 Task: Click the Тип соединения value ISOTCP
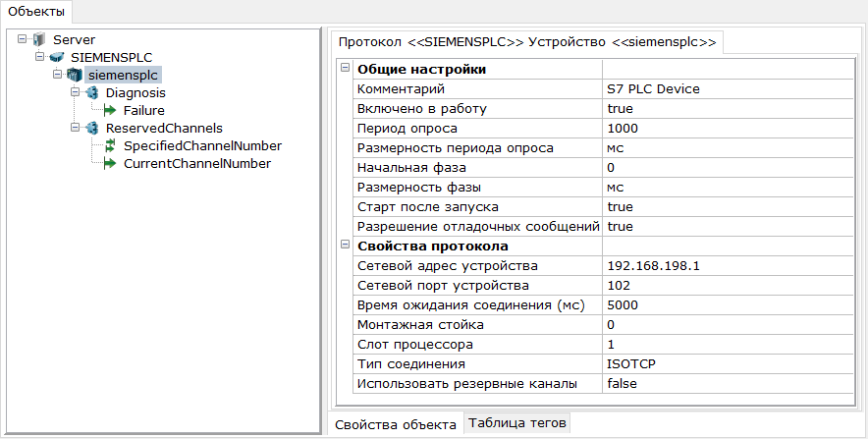coord(728,364)
